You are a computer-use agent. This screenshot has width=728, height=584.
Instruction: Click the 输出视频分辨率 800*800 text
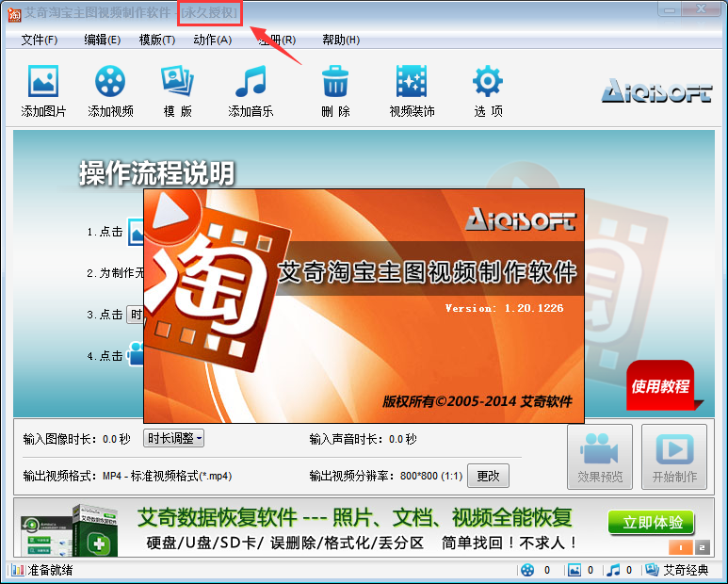coord(386,476)
